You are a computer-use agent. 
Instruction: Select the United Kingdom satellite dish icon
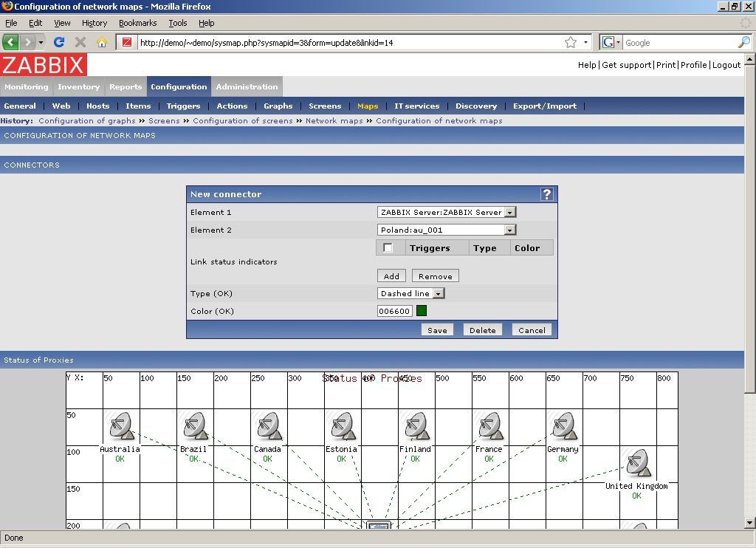[638, 463]
